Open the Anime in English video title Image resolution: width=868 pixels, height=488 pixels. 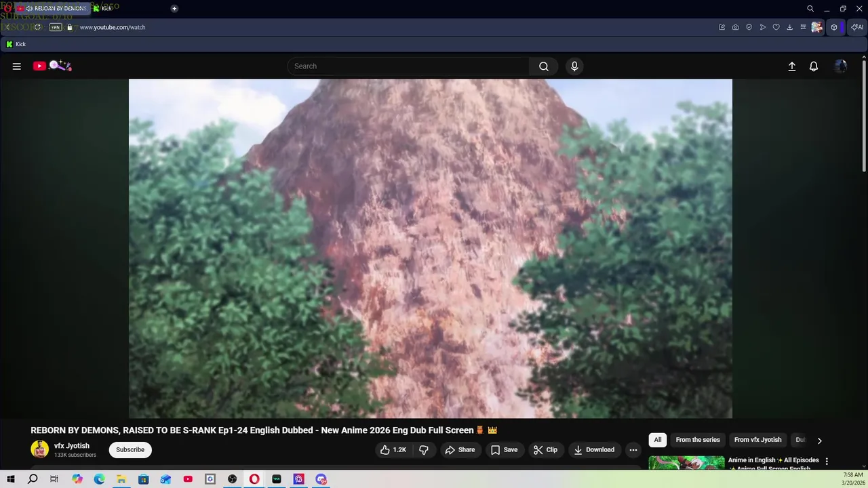(773, 464)
